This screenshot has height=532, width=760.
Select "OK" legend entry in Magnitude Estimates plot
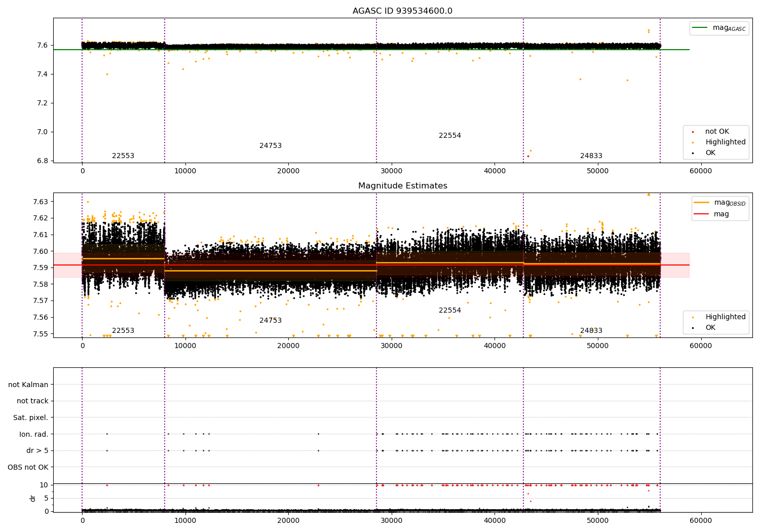710,328
